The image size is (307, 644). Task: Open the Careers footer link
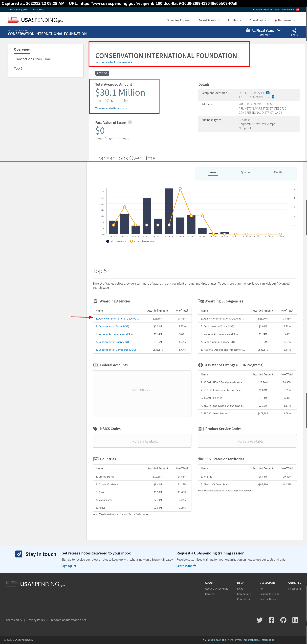tap(209, 594)
